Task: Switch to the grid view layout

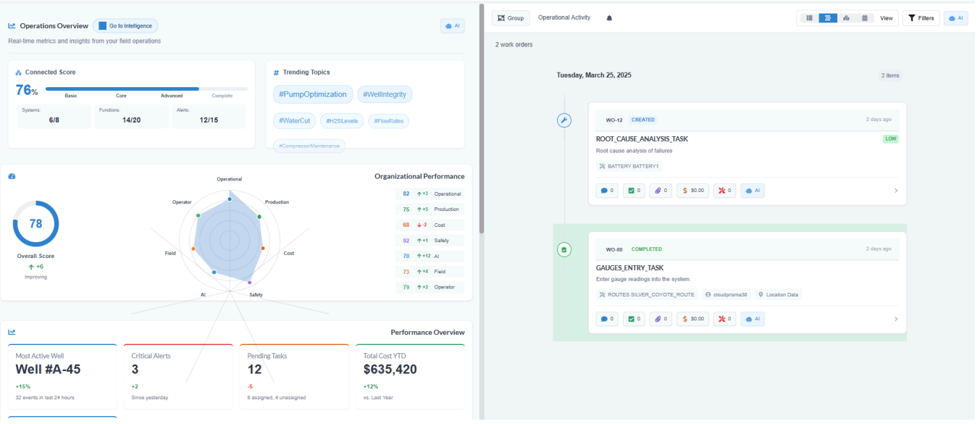Action: point(809,17)
